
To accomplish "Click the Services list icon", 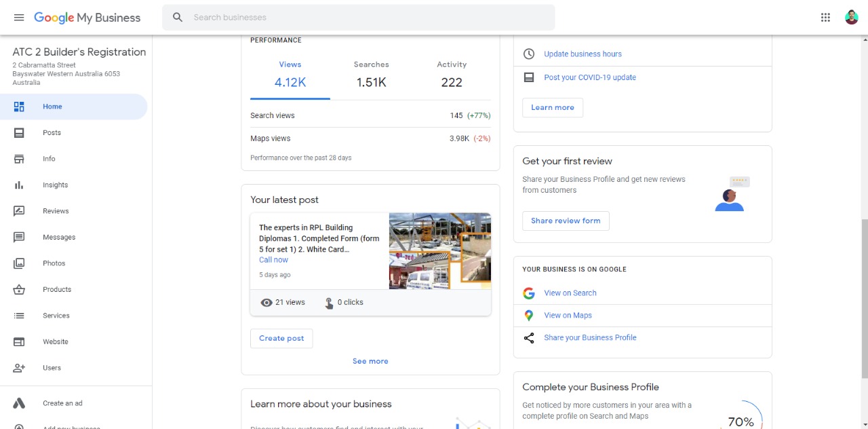I will point(19,316).
